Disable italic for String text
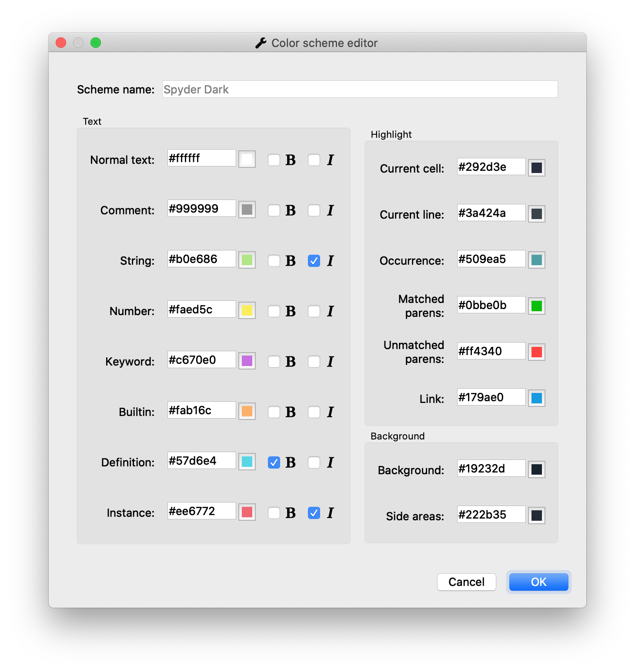Image resolution: width=635 pixels, height=672 pixels. pyautogui.click(x=314, y=261)
